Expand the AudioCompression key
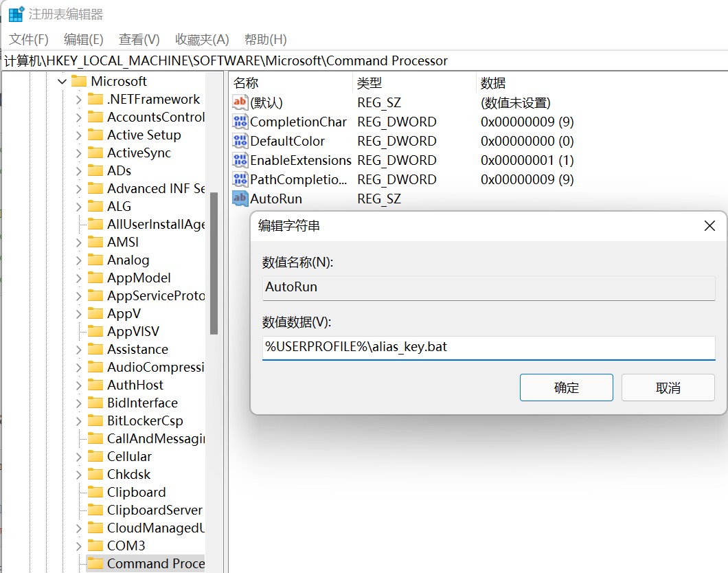This screenshot has height=573, width=728. 78,368
